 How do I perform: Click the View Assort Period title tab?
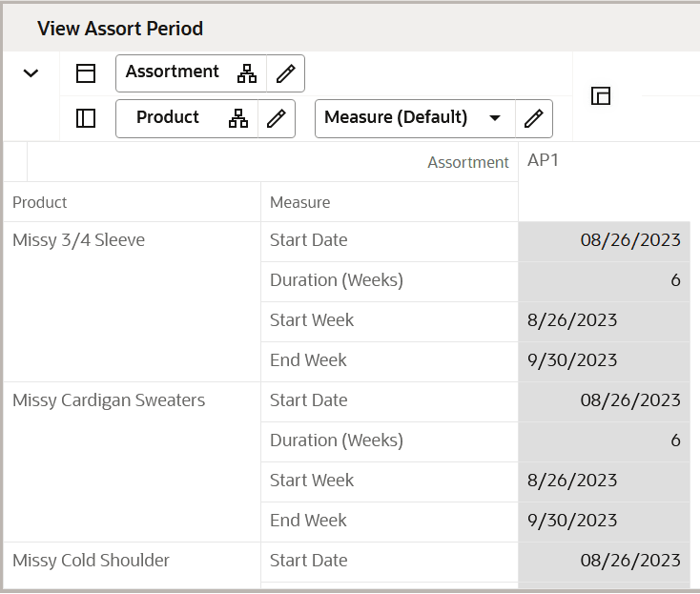pyautogui.click(x=120, y=29)
